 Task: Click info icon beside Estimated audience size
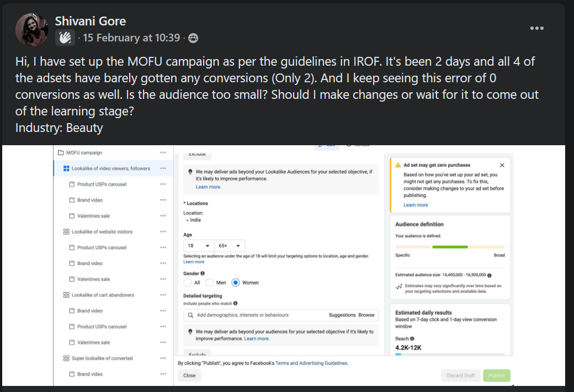click(490, 275)
